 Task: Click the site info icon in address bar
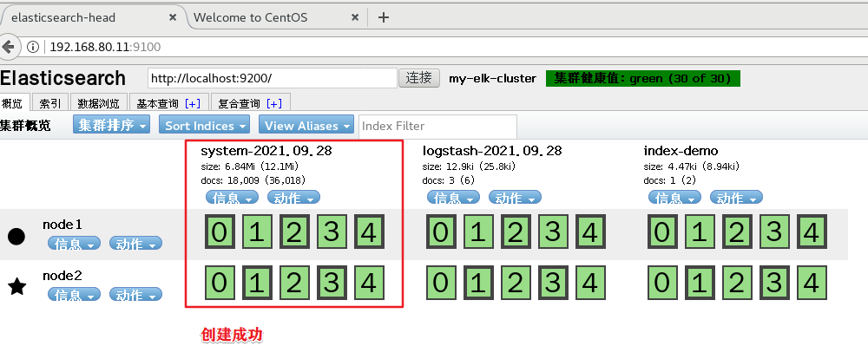click(33, 47)
